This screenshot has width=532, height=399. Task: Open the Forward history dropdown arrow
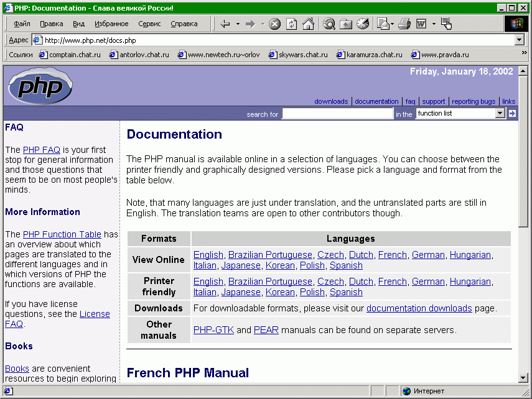(x=263, y=24)
